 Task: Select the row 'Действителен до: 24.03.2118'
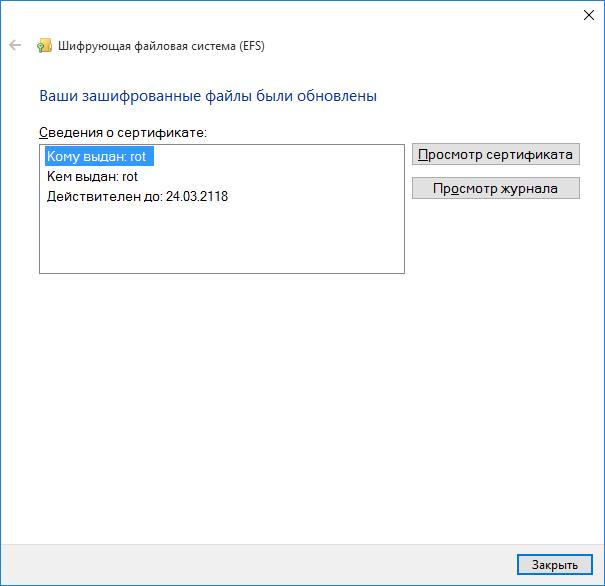click(137, 196)
